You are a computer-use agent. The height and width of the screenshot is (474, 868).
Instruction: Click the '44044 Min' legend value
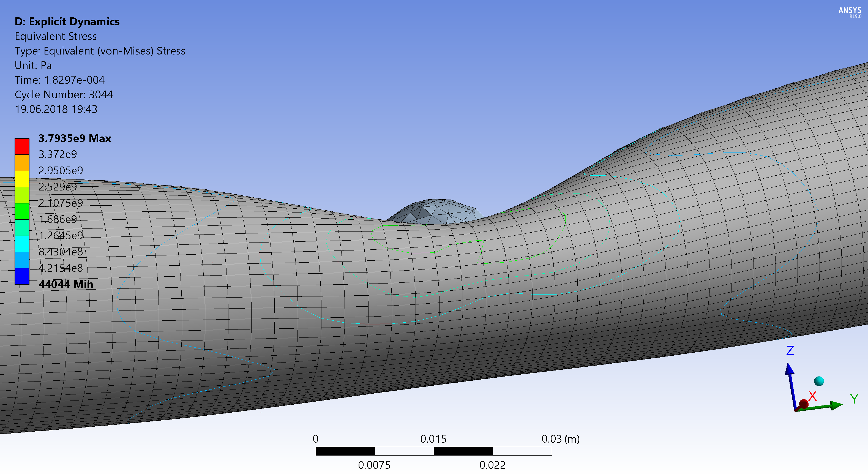(66, 284)
